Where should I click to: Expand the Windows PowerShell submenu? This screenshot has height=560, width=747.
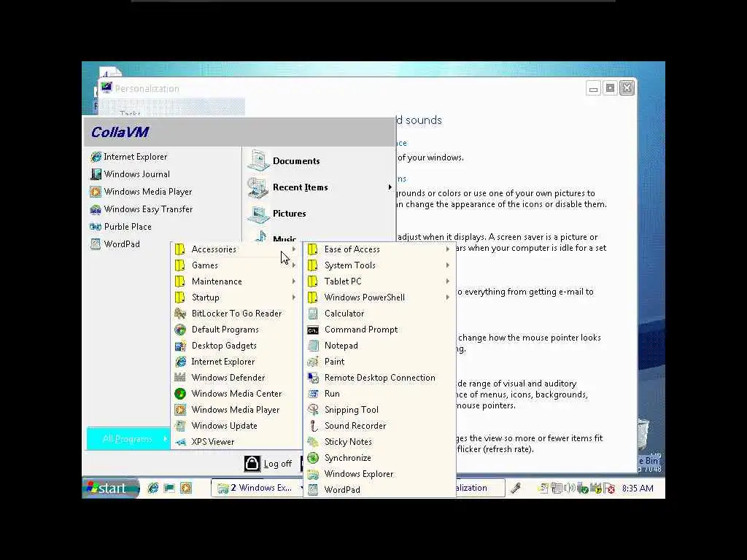[379, 297]
